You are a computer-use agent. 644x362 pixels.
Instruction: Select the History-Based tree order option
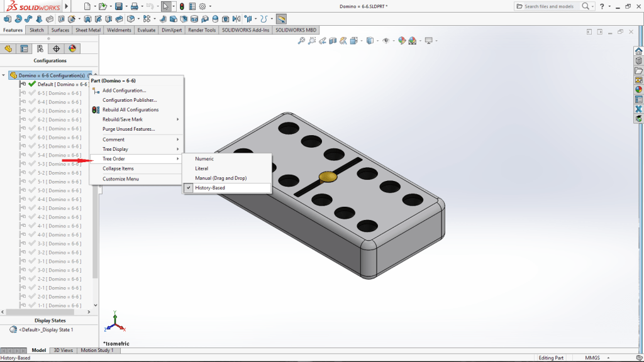210,188
